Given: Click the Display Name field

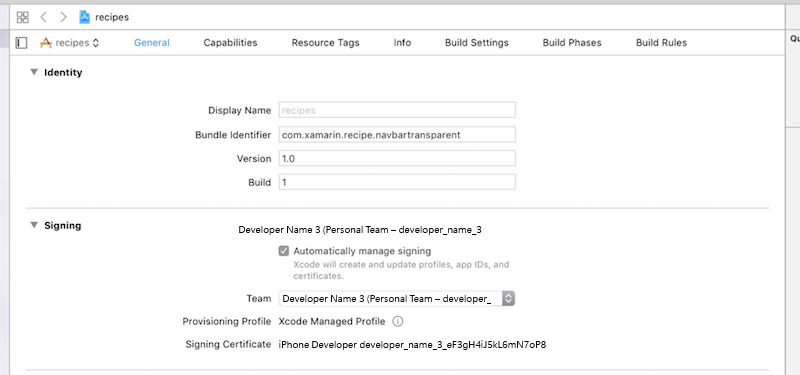Looking at the screenshot, I should (x=397, y=110).
